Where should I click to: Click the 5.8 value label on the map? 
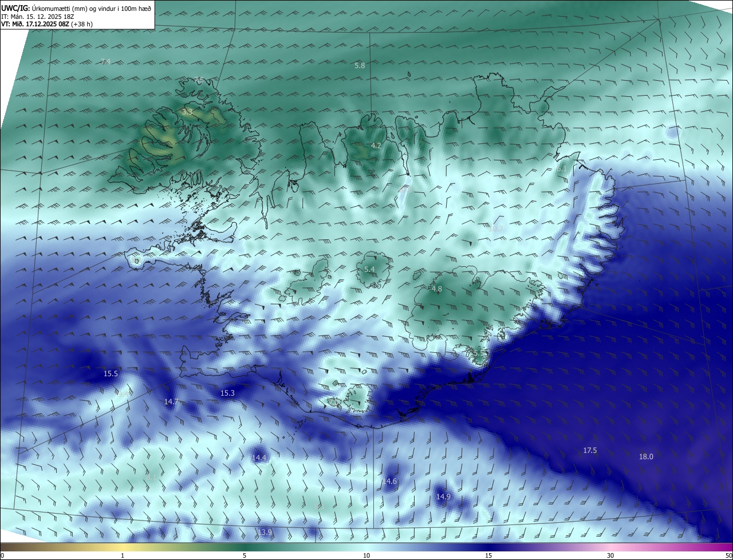tap(360, 66)
